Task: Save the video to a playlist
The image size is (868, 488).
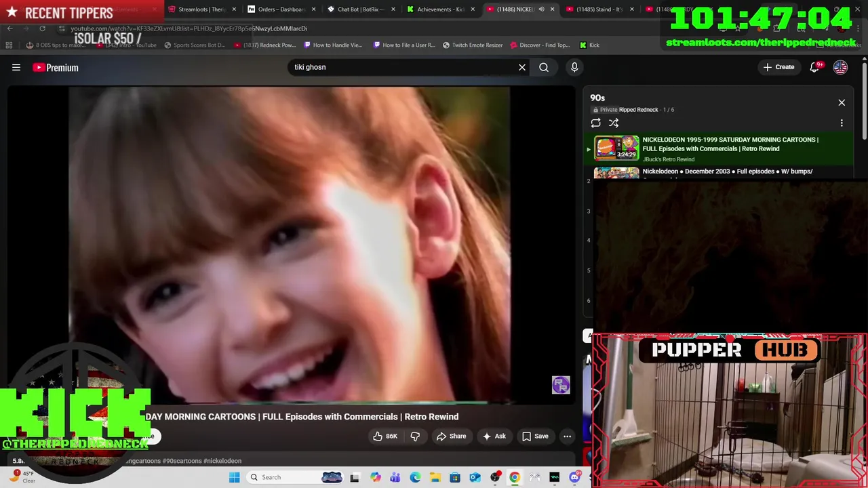Action: (535, 436)
